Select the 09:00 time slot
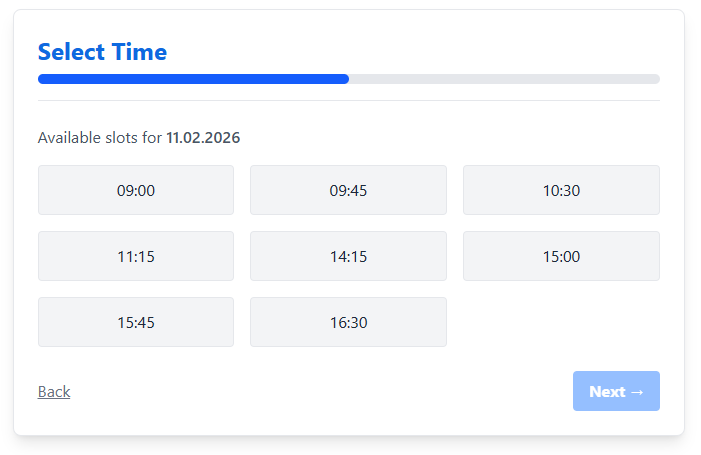Screen dimensions: 701x455 (136, 190)
